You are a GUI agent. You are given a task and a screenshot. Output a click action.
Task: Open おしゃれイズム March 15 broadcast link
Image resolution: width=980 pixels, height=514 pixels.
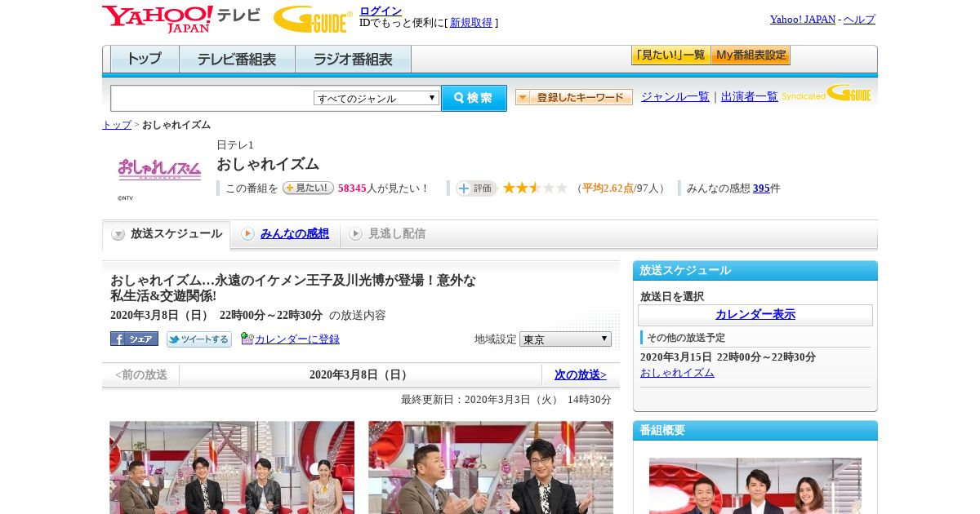[677, 373]
